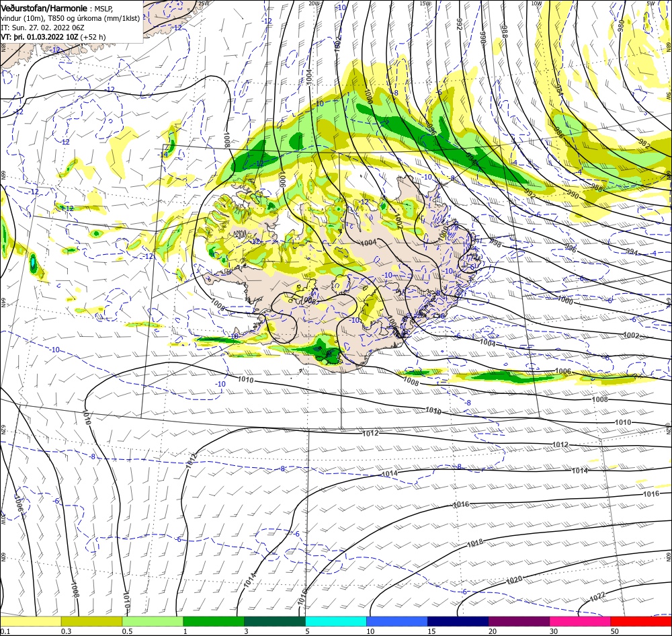
Task: Click the cyan 5–10 mm legend swatch
Action: click(336, 621)
